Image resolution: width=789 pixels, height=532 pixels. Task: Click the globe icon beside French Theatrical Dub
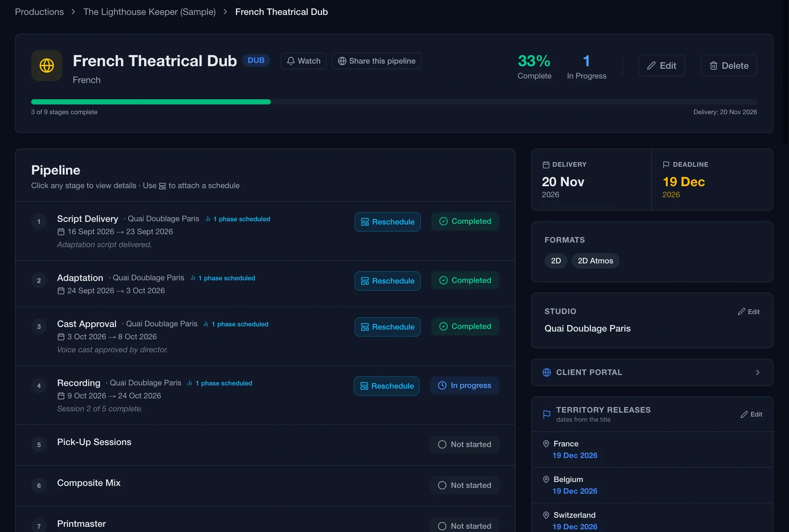tap(46, 66)
